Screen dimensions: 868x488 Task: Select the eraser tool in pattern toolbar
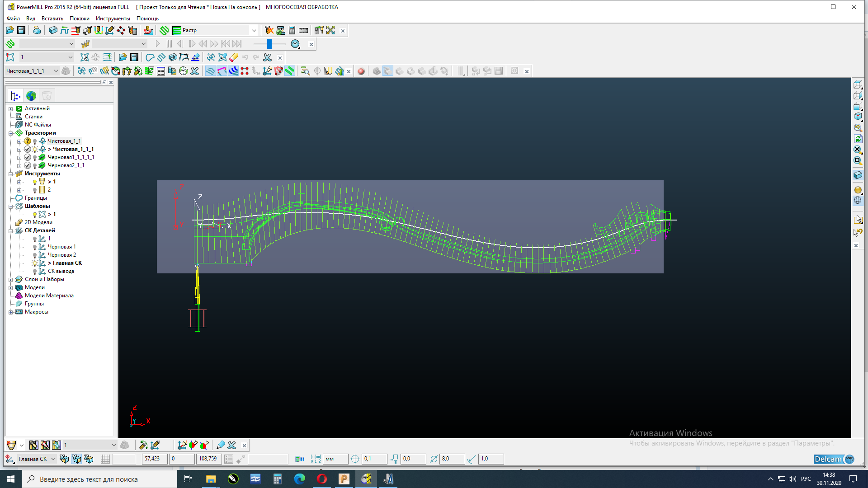pyautogui.click(x=234, y=57)
